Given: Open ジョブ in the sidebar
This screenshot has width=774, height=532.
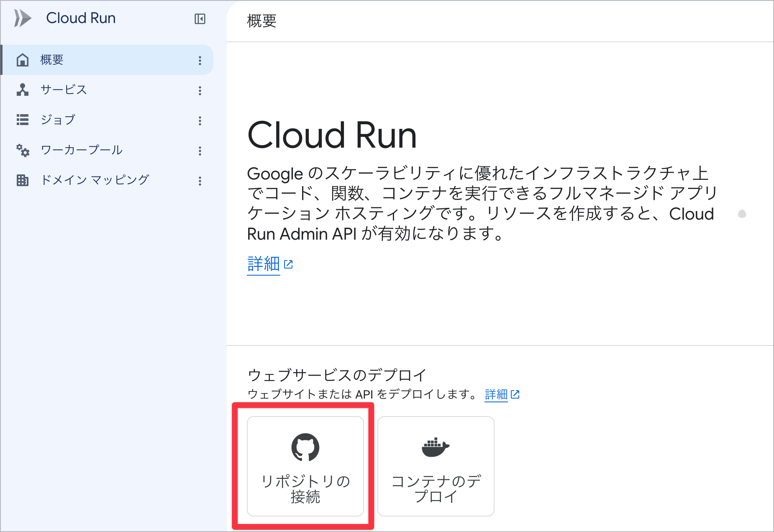Looking at the screenshot, I should coord(108,120).
